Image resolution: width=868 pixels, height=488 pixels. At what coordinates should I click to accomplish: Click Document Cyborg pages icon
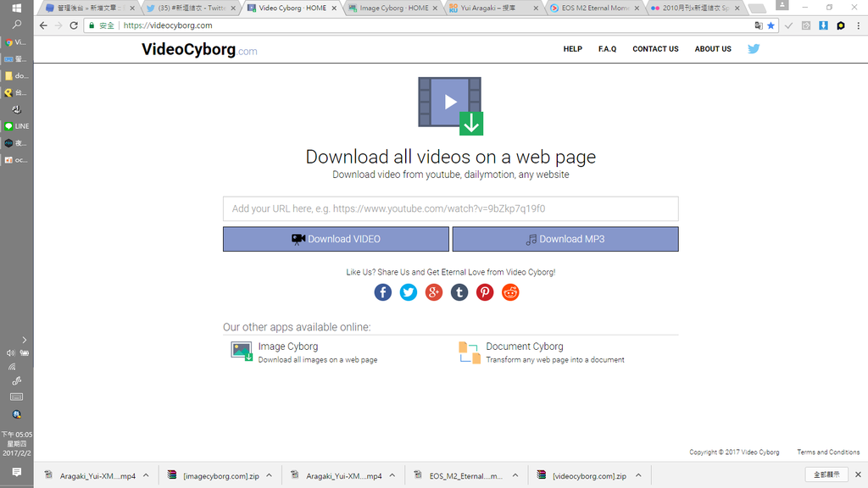pyautogui.click(x=470, y=352)
